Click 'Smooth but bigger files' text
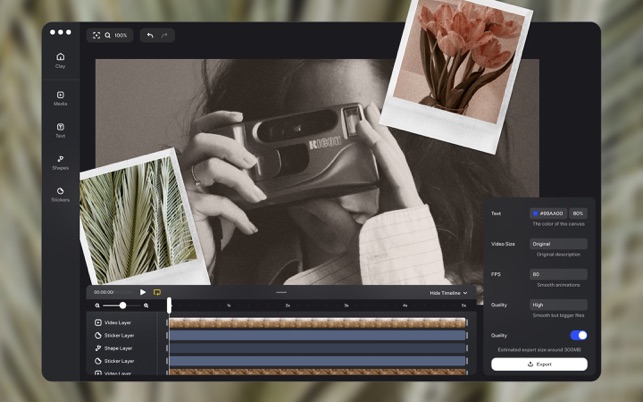The image size is (643, 402). pos(559,315)
